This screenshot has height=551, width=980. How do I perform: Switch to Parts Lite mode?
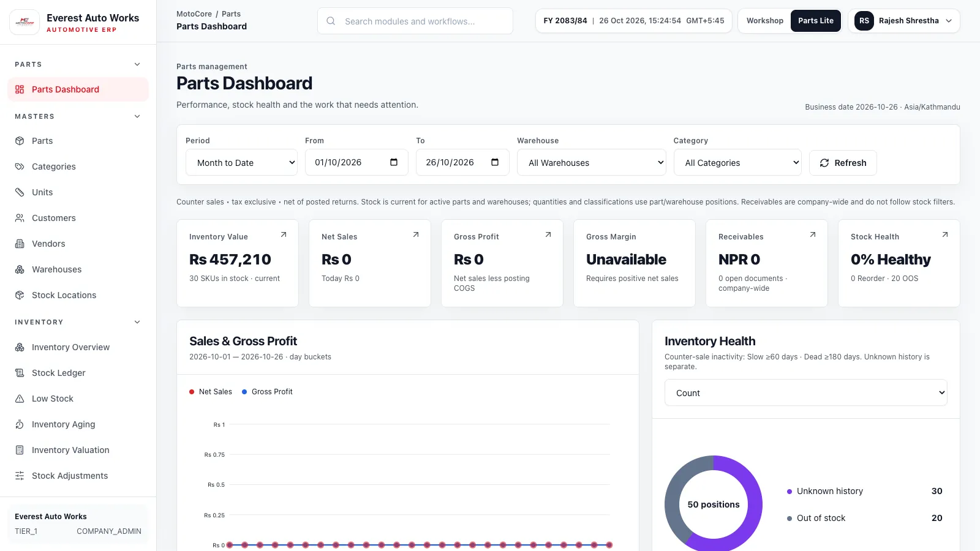[815, 21]
